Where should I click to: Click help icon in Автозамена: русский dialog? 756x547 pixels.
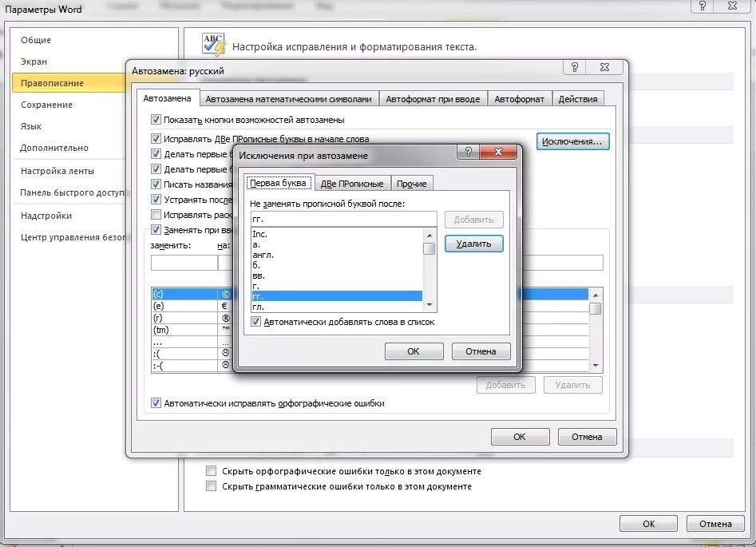(x=574, y=67)
